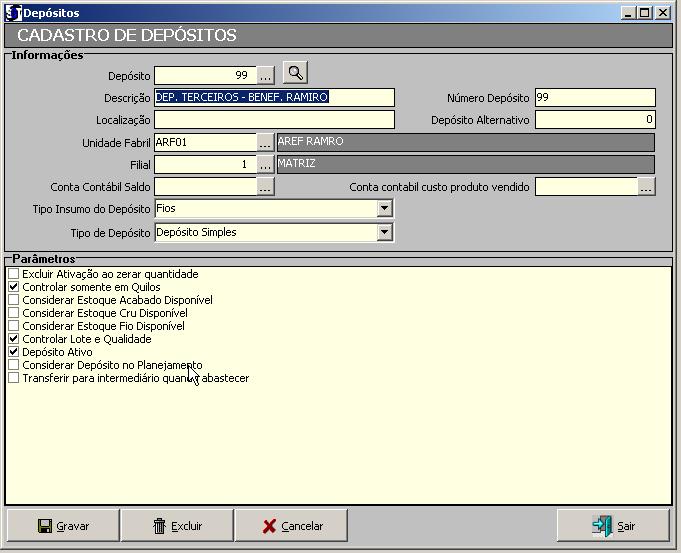Enable Excluir Ativação ao zerar quantidade
This screenshot has height=553, width=681.
[14, 274]
